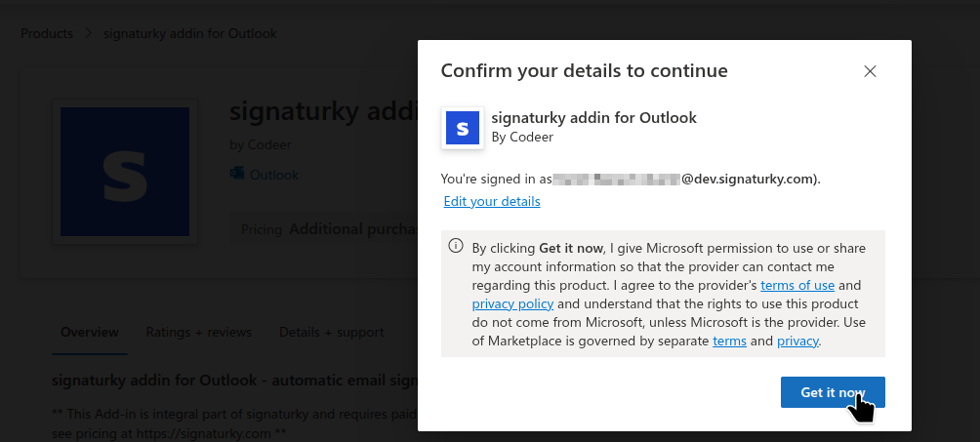980x442 pixels.
Task: Close the Confirm your details dialog
Action: pos(870,71)
